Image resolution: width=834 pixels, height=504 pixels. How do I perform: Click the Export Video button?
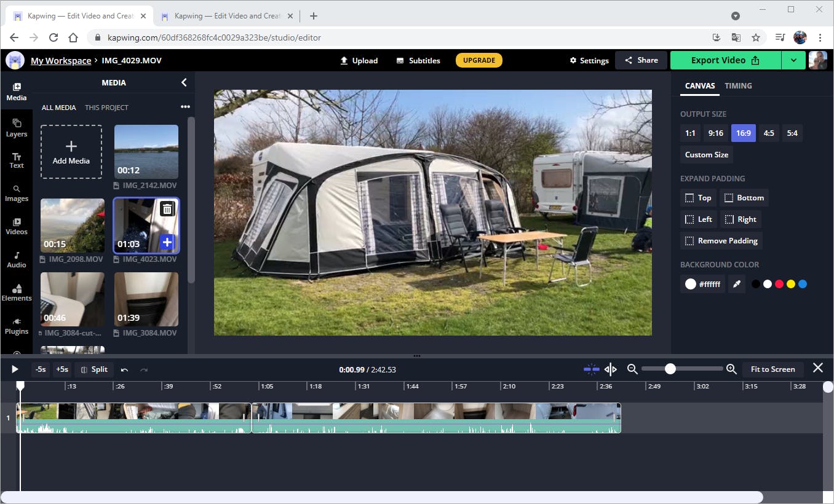pos(726,60)
